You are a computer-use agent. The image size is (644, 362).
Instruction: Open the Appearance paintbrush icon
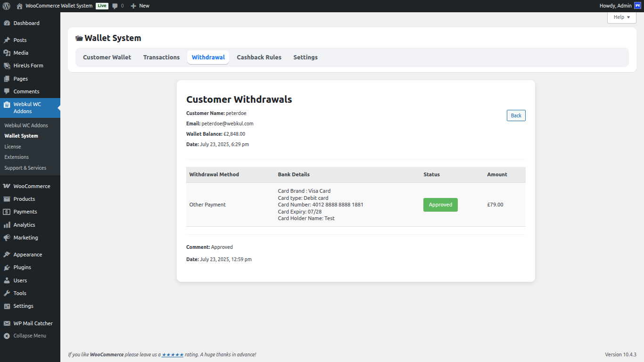(7, 254)
